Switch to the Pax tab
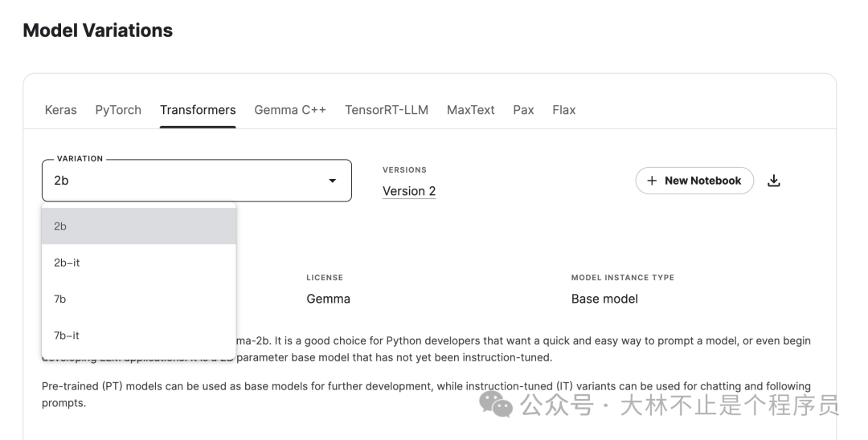 (523, 110)
